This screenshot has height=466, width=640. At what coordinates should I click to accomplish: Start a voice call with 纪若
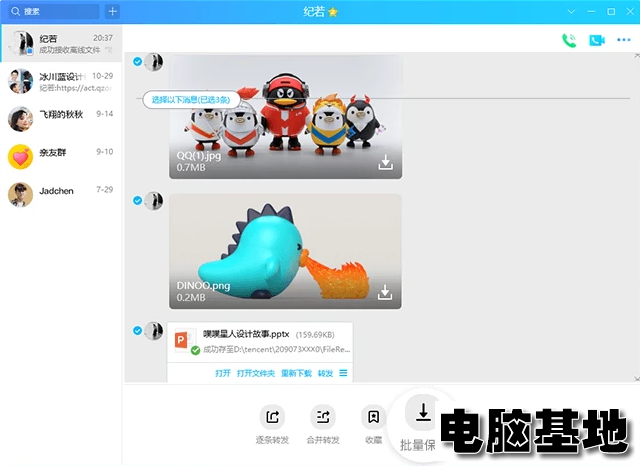click(x=569, y=40)
